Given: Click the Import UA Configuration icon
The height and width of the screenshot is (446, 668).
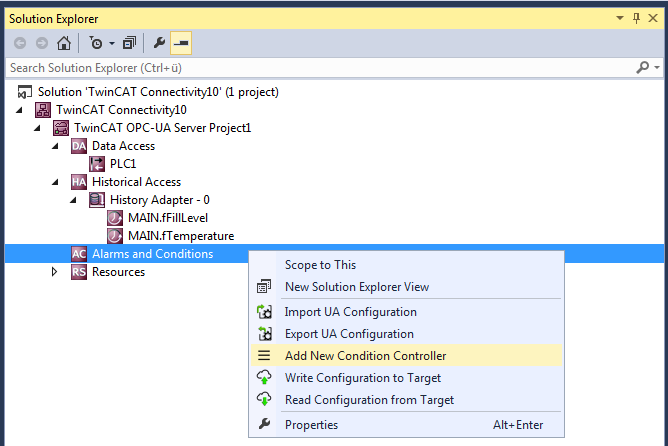Looking at the screenshot, I should tap(264, 312).
